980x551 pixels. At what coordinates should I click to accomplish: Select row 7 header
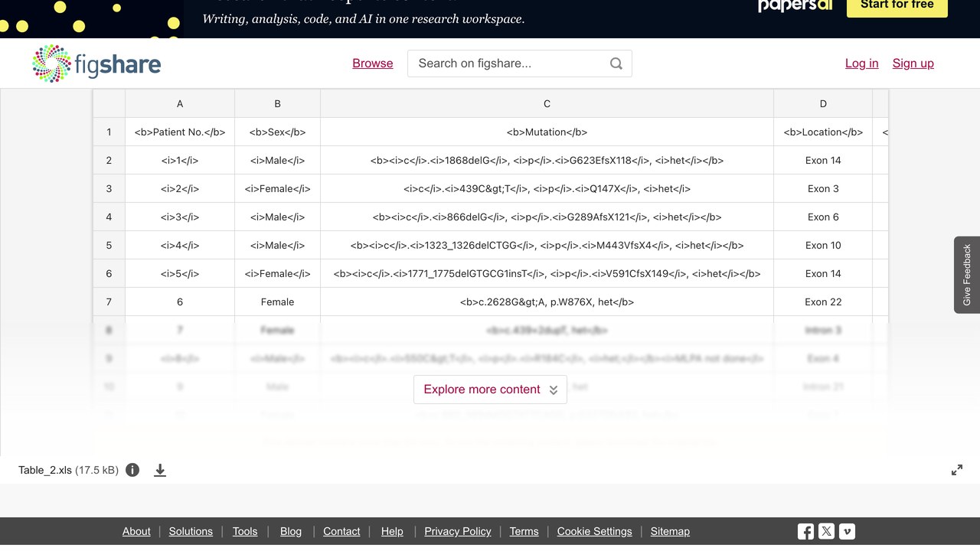point(109,302)
